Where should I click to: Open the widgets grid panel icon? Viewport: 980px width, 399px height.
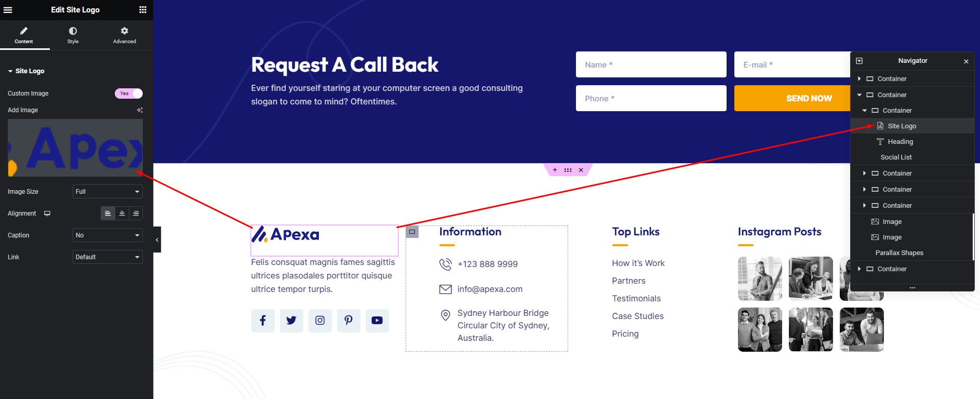click(x=143, y=10)
